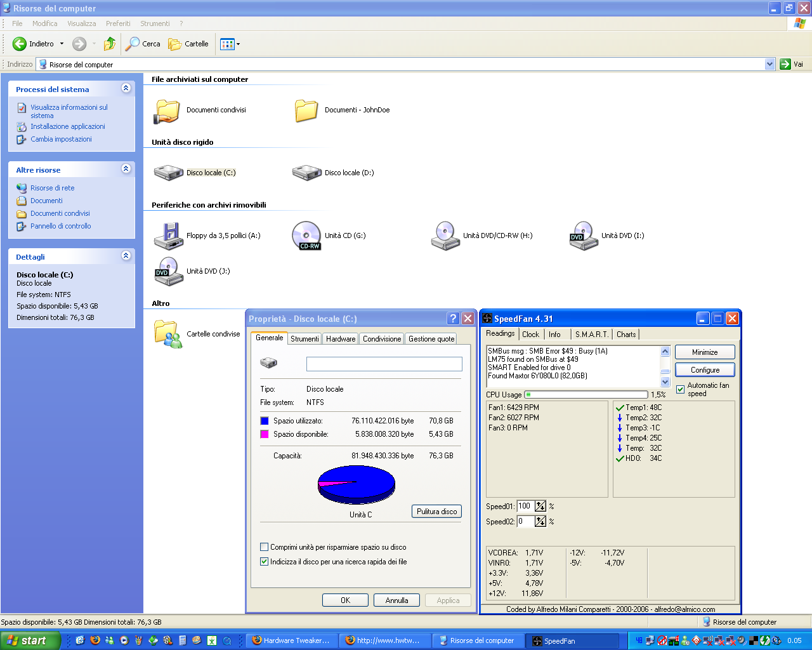The height and width of the screenshot is (650, 812).
Task: Select the Unità DVD/CD-RW (H:) drive icon
Action: (445, 236)
